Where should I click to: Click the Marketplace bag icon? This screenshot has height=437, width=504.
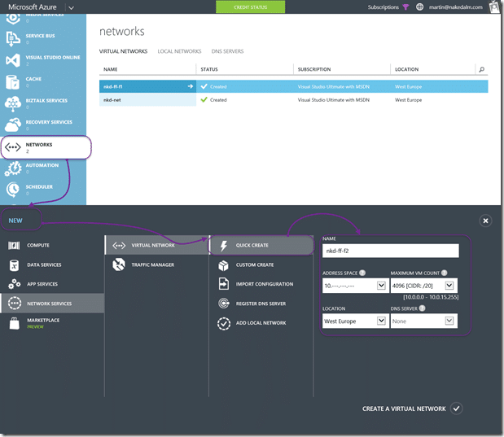(x=14, y=323)
